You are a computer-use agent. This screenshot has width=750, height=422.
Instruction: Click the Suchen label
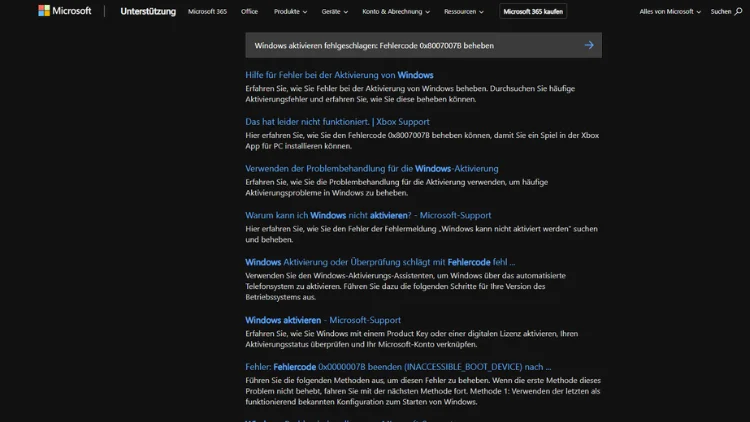721,11
